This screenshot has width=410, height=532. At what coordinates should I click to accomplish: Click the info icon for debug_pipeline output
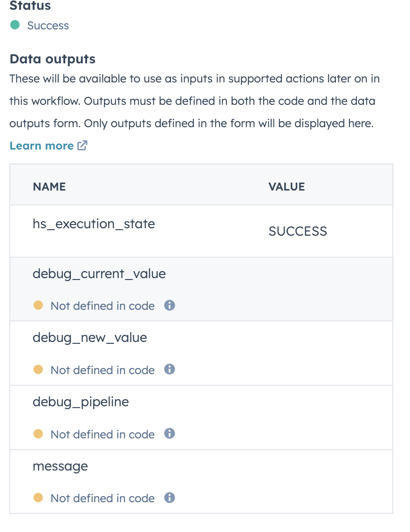170,434
